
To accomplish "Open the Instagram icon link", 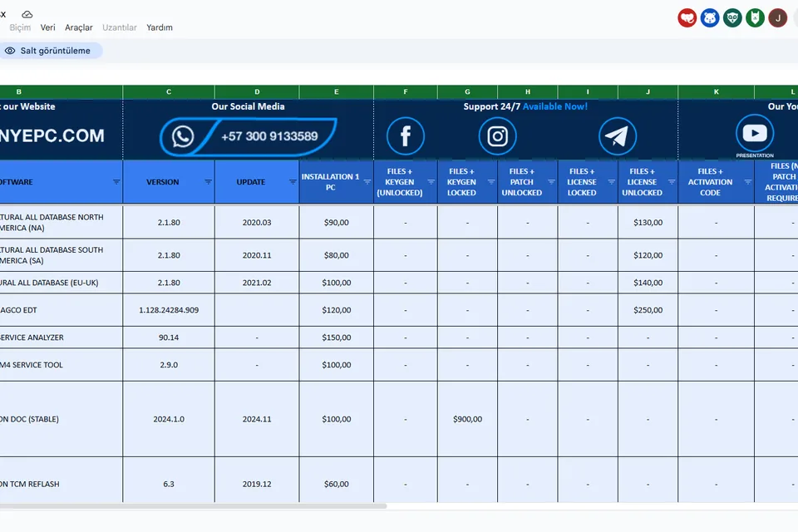I will click(497, 136).
